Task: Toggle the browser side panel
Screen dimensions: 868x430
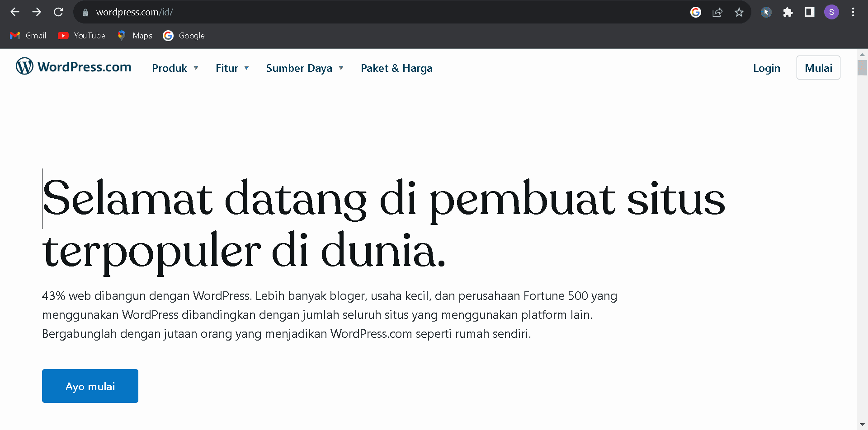Action: tap(810, 12)
